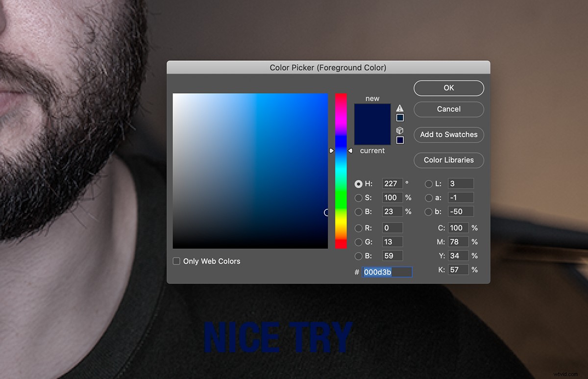Select the L (lightness) radio button

pyautogui.click(x=429, y=183)
